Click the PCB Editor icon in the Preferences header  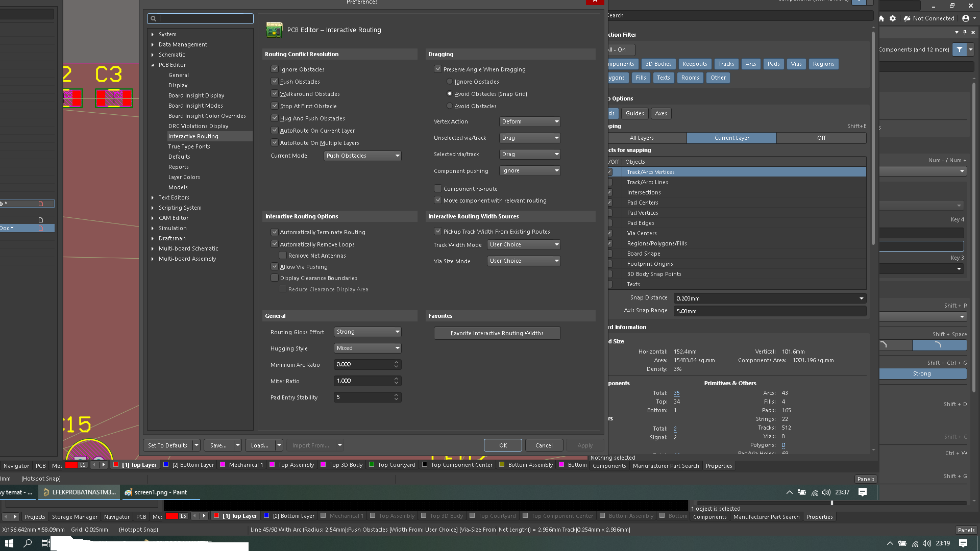(274, 30)
